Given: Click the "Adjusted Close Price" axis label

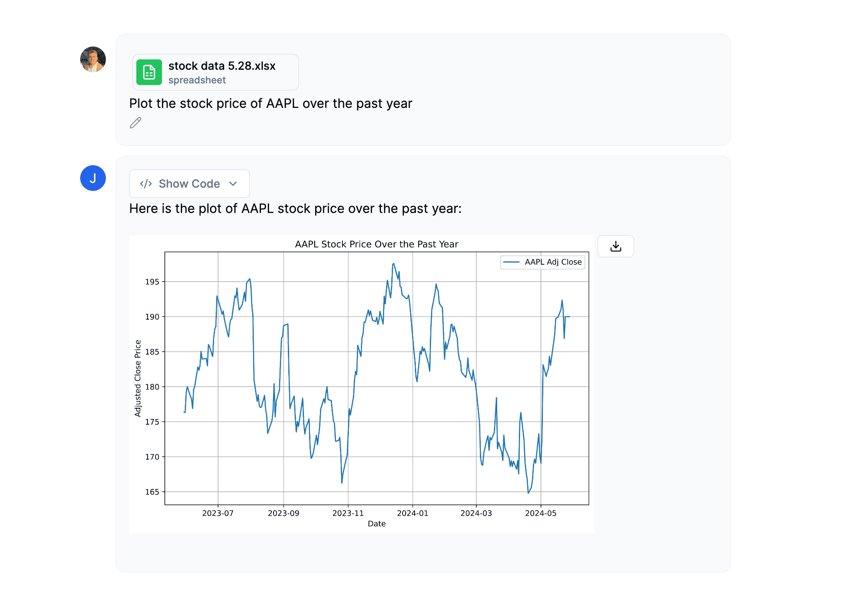Looking at the screenshot, I should click(x=138, y=378).
